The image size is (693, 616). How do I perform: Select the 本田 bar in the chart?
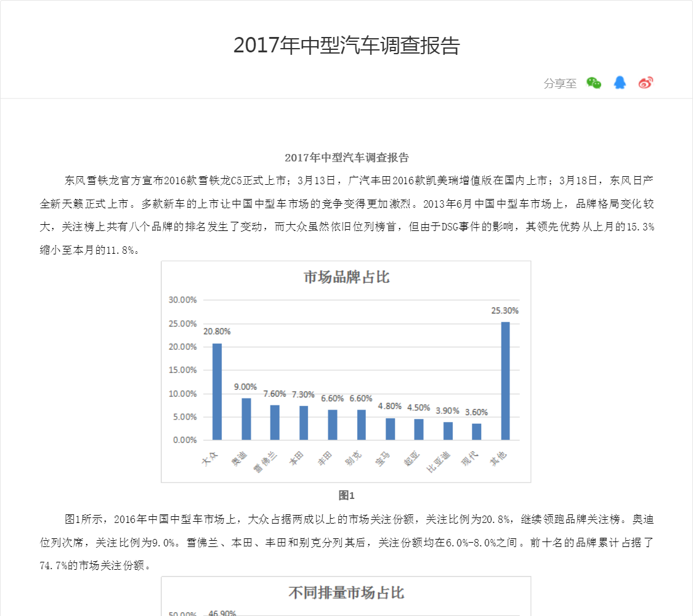click(x=304, y=423)
